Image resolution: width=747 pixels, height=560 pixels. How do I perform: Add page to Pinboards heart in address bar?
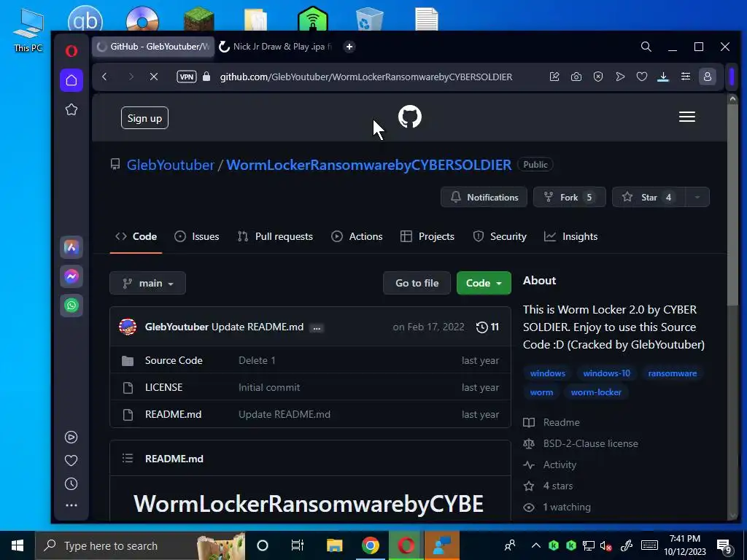pos(642,77)
